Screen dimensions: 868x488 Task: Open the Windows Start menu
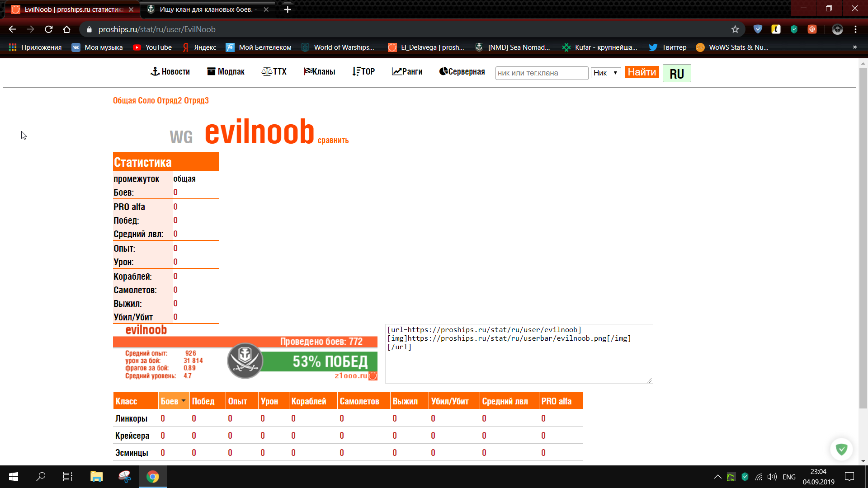(x=14, y=477)
